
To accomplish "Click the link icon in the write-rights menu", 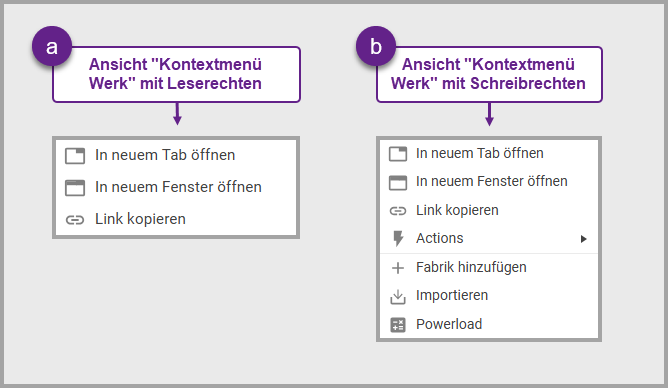I will click(398, 211).
